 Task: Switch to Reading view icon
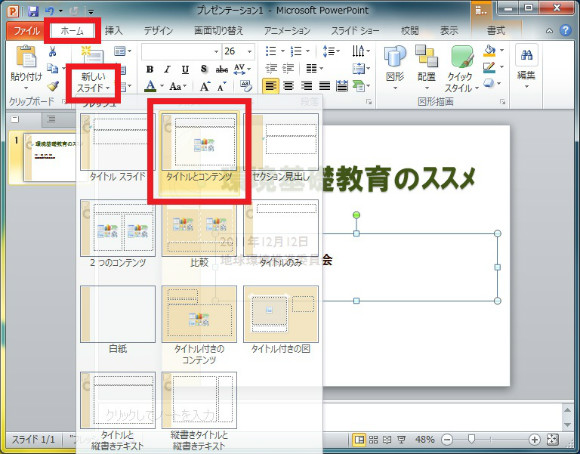[x=387, y=440]
